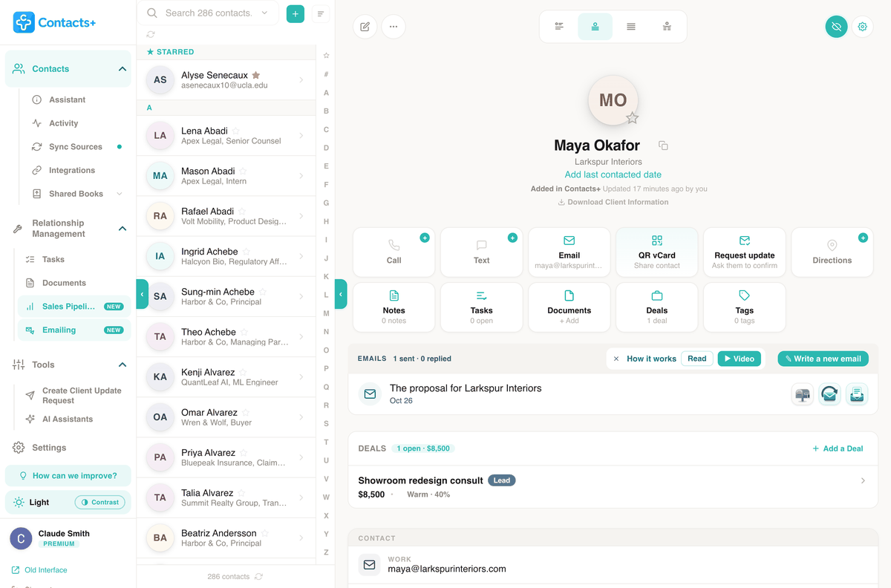891x588 pixels.
Task: Collapse the Tools sidebar section
Action: click(123, 365)
